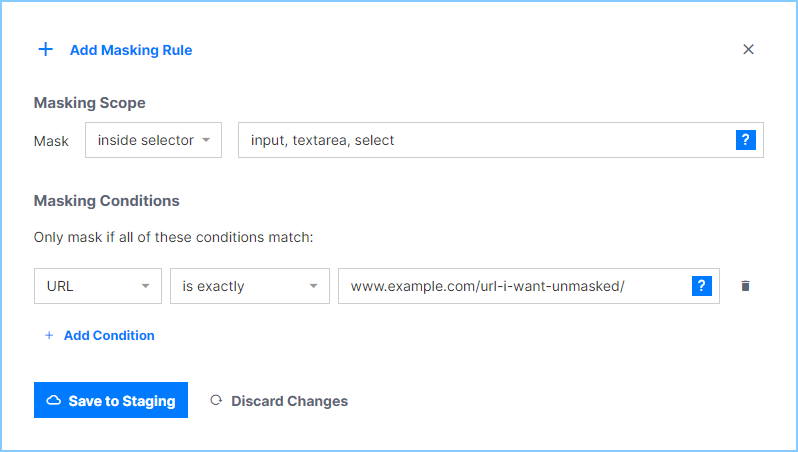Select Discard Changes
The image size is (798, 452).
click(289, 401)
